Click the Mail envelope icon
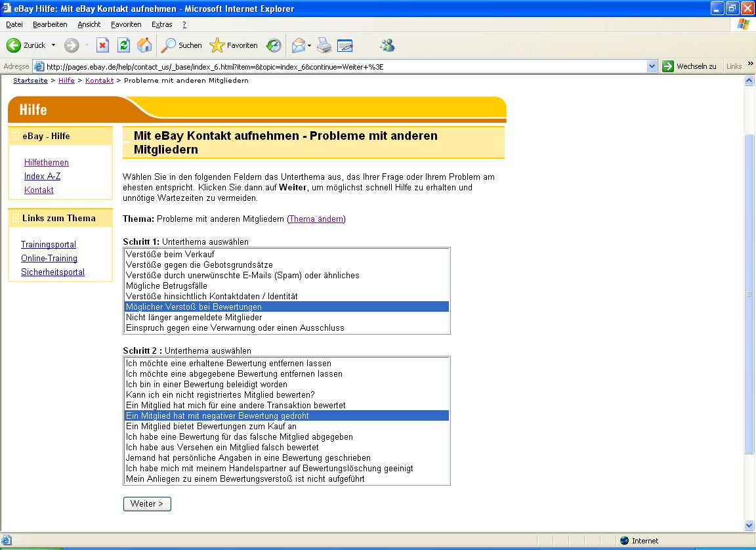 click(x=299, y=45)
